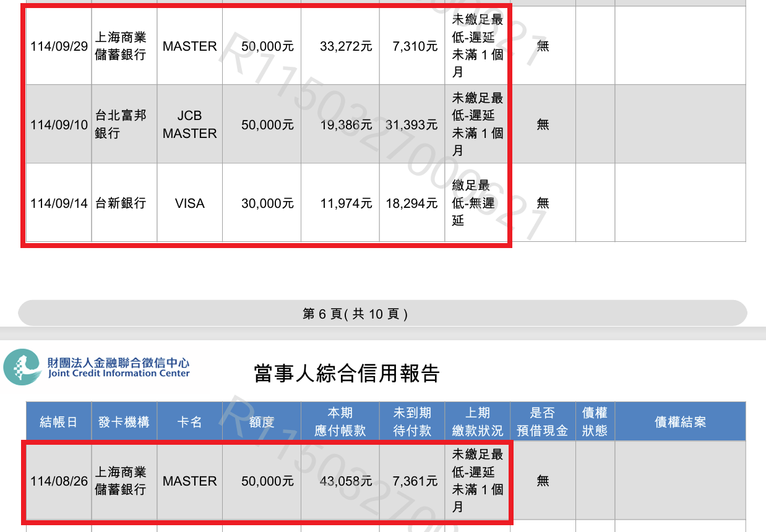766x532 pixels.
Task: Click the 無 cash advance cell in 114/09/29 row
Action: [543, 46]
